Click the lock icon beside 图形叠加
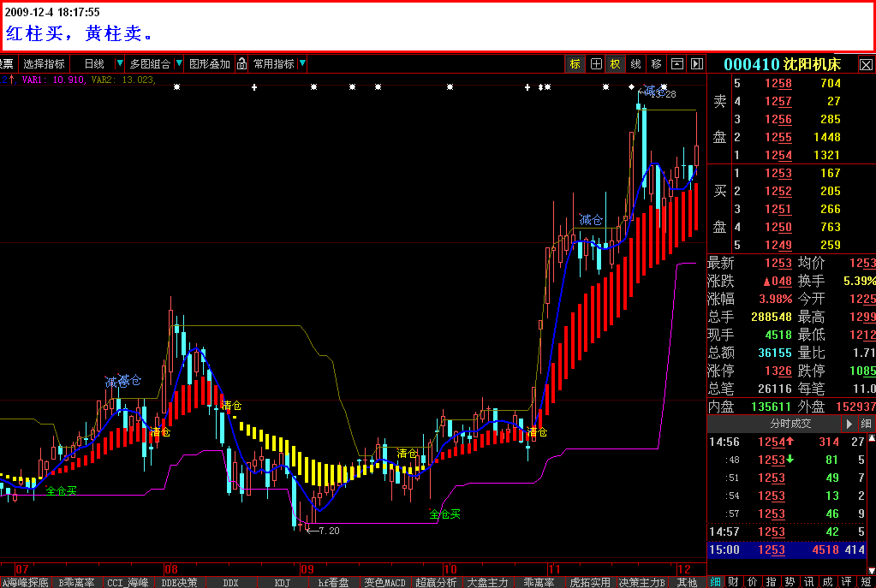 pos(241,64)
